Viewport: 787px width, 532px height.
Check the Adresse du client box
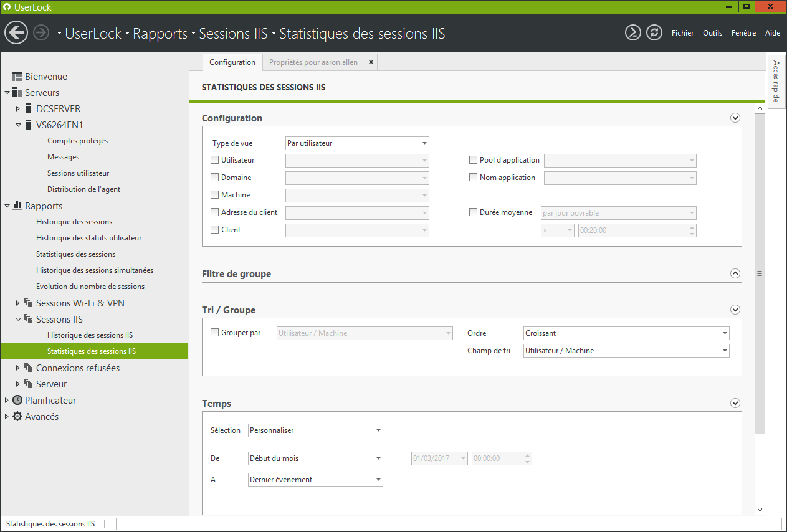point(215,212)
